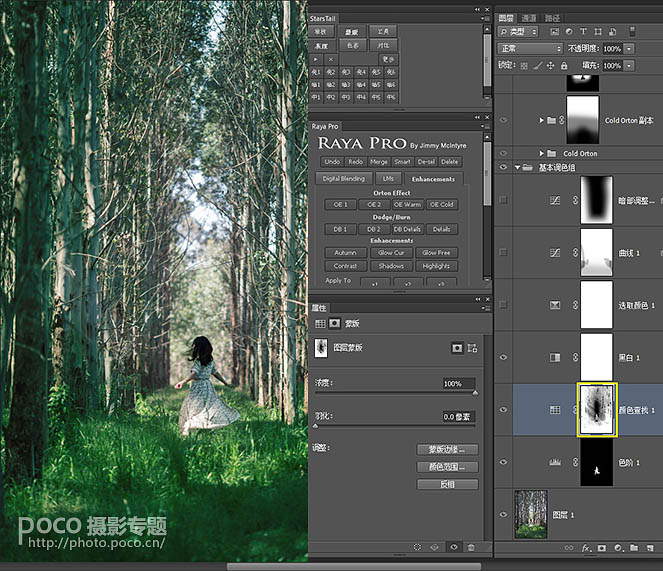Image resolution: width=663 pixels, height=571 pixels.
Task: Open the LMs tab in Raya Pro
Action: point(388,179)
